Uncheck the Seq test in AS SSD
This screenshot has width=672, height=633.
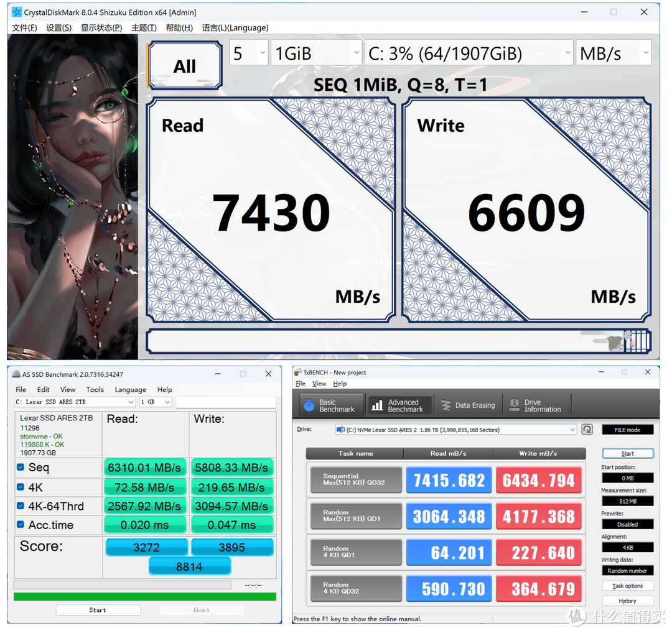20,467
